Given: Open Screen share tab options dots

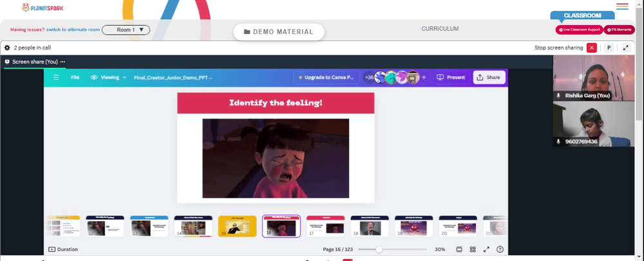Looking at the screenshot, I should pos(62,62).
